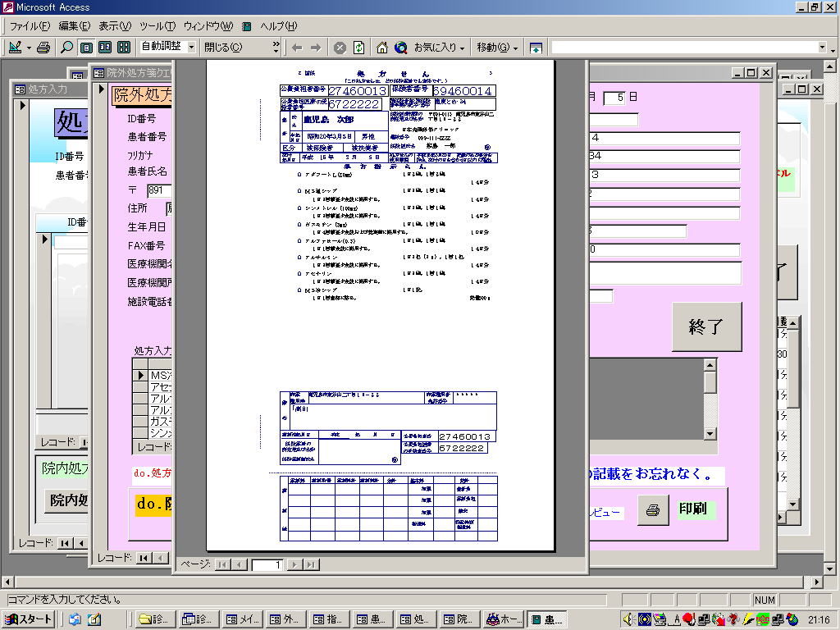
Task: Go to first page of preview
Action: (x=222, y=564)
